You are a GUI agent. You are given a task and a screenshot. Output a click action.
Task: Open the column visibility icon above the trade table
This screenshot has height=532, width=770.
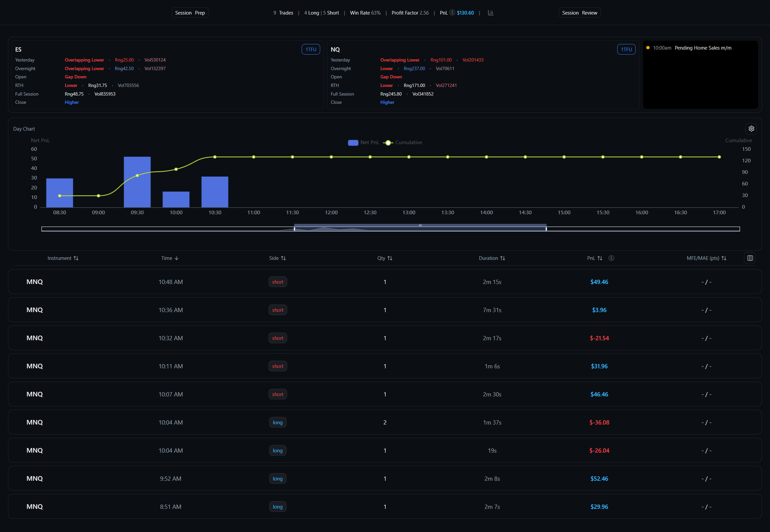749,258
